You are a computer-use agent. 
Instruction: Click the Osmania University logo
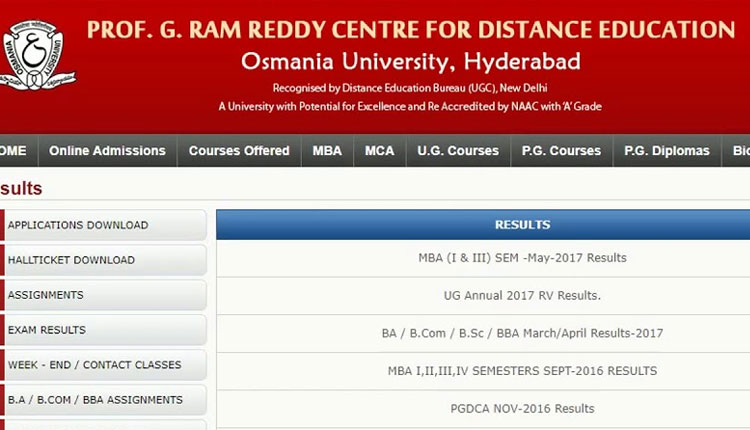tap(36, 55)
